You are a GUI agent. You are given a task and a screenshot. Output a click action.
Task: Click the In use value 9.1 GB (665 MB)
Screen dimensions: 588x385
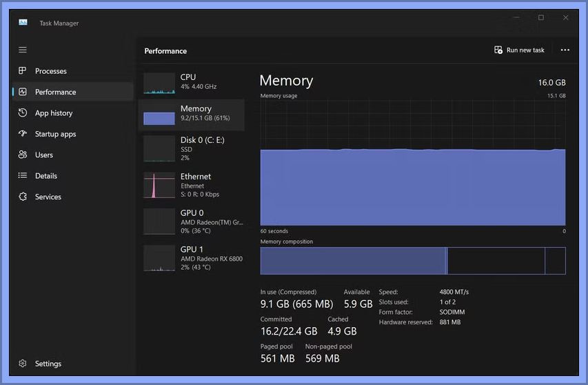(296, 304)
